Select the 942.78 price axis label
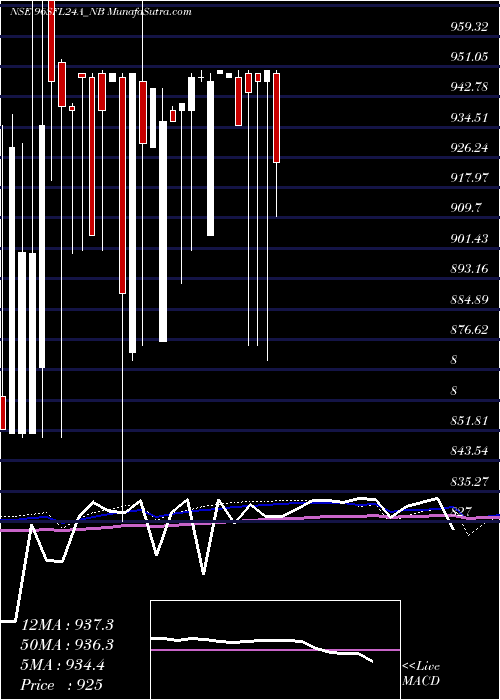 point(469,87)
